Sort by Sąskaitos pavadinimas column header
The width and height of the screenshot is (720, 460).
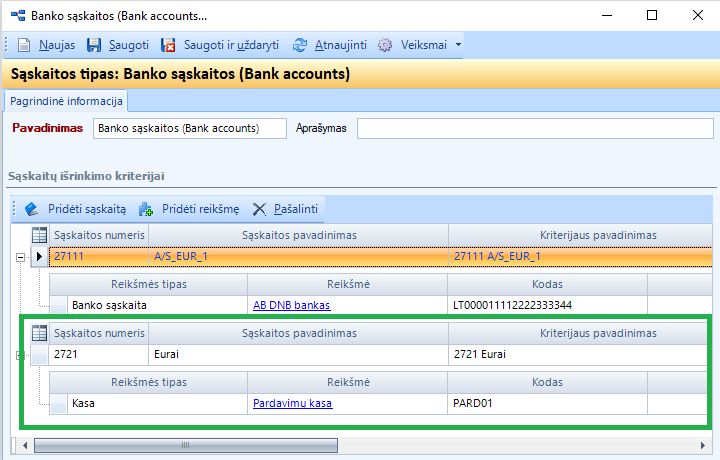[x=299, y=234]
